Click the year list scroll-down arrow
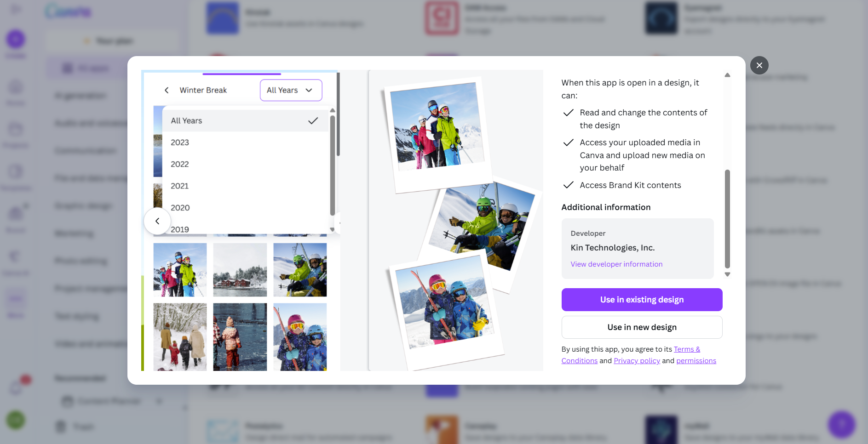Viewport: 868px width, 444px height. pyautogui.click(x=332, y=229)
